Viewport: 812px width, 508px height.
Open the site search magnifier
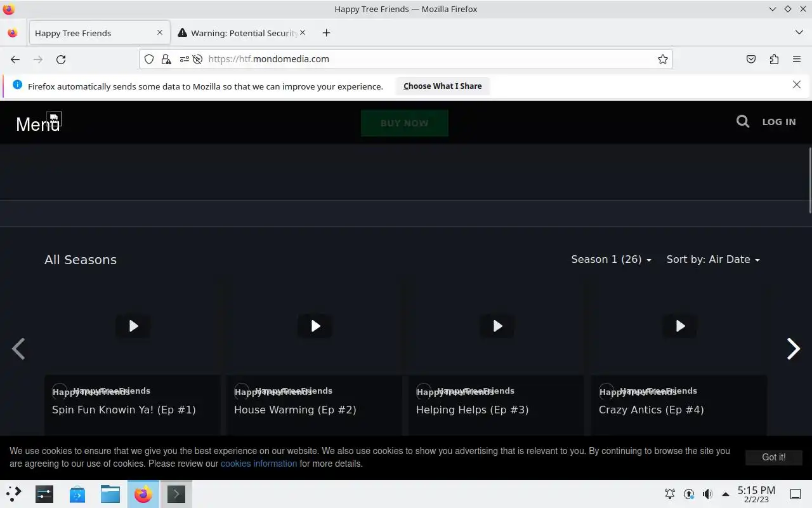(743, 121)
